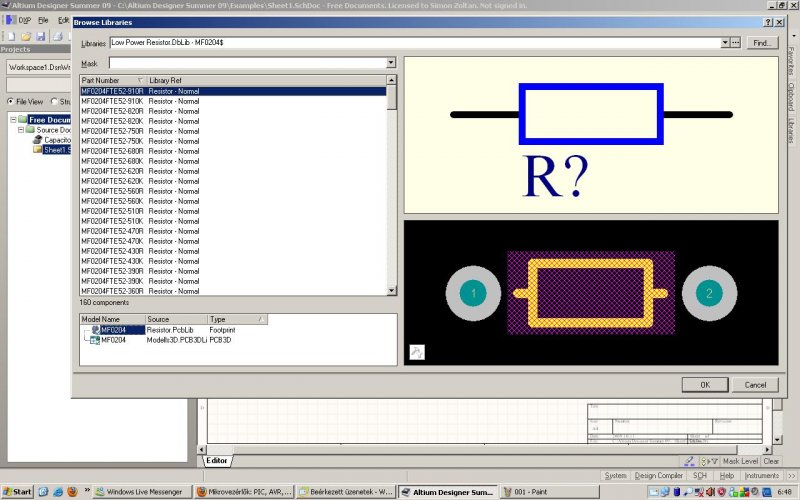800x500 pixels.
Task: Click the muted volume tray icon
Action: click(x=710, y=492)
